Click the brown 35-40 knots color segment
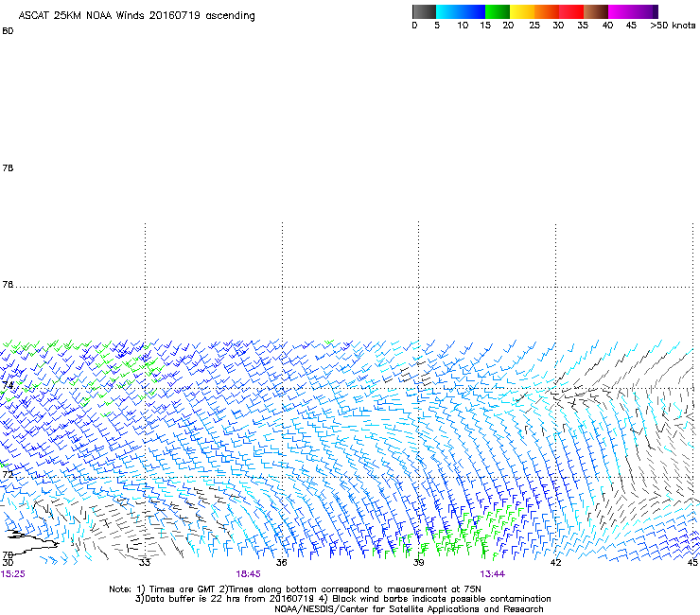The image size is (700, 615). [596, 11]
